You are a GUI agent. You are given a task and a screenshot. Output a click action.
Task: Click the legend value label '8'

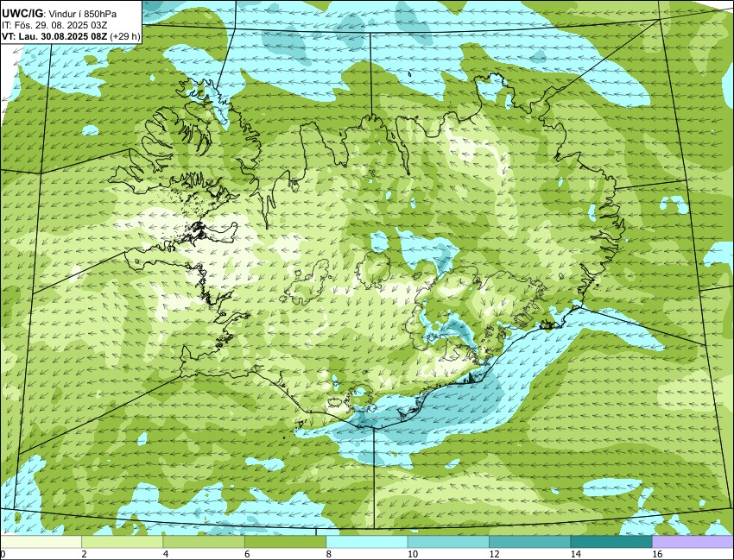328,554
